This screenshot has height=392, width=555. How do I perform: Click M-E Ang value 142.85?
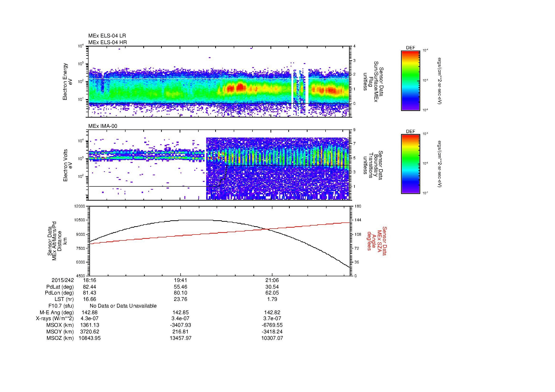(x=181, y=312)
